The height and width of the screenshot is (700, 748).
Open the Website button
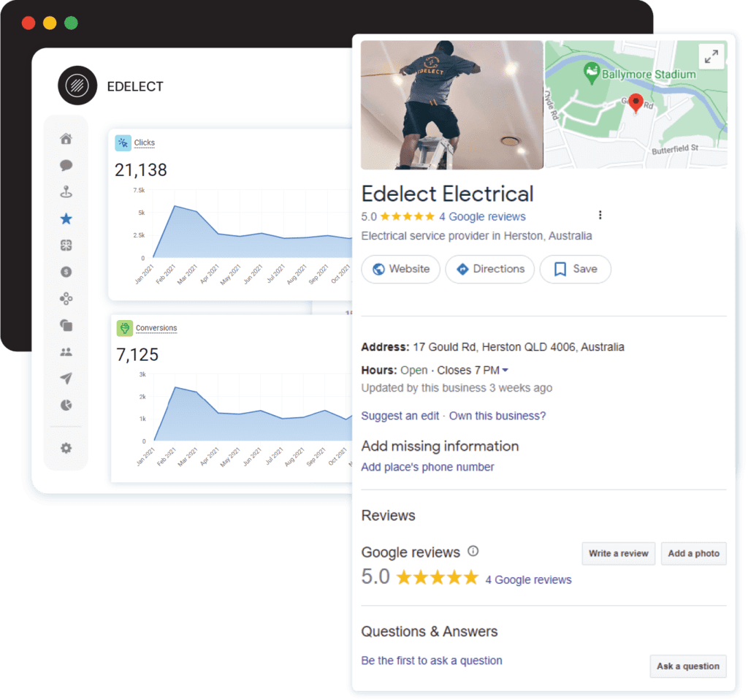coord(401,269)
